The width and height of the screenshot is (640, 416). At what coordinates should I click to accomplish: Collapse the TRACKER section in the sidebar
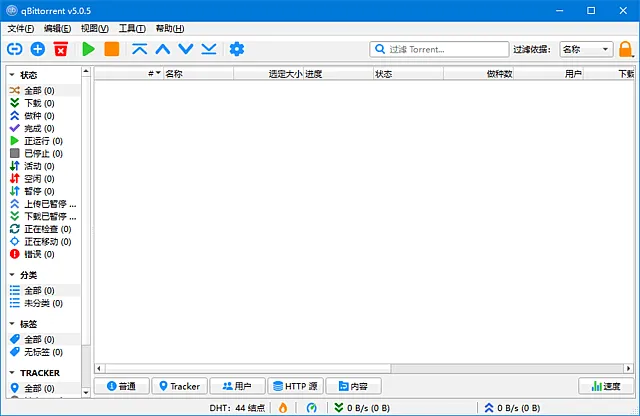point(11,373)
